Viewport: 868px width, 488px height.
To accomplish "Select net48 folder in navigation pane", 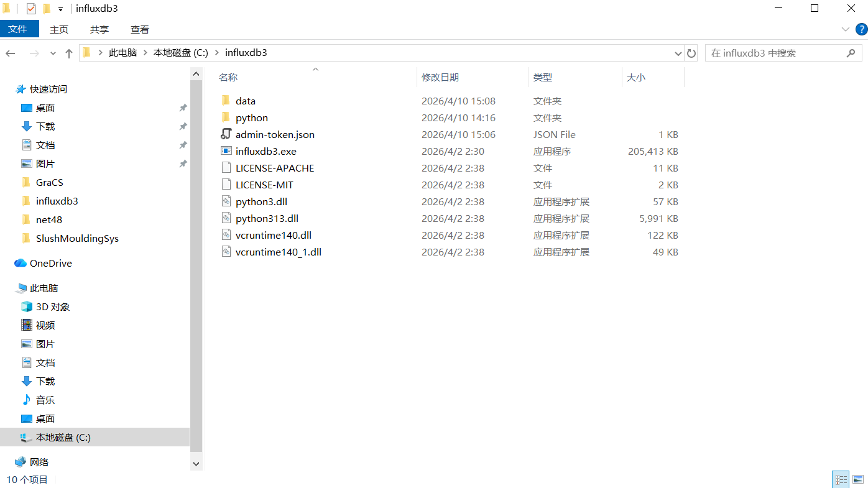I will point(49,219).
